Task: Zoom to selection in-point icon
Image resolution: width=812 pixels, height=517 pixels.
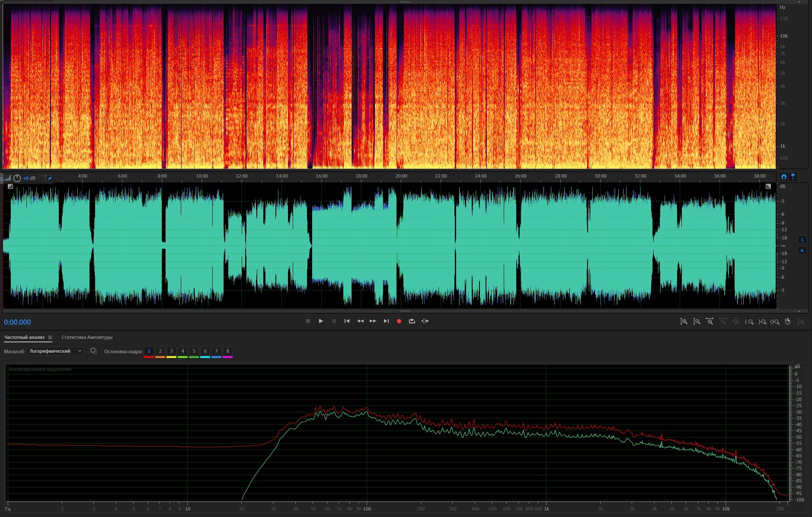Action: [x=749, y=322]
